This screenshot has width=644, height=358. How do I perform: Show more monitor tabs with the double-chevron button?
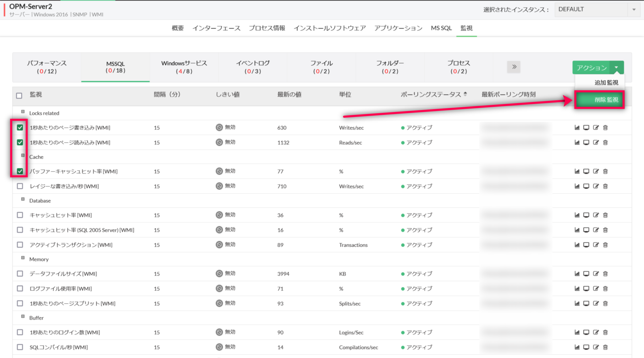(514, 67)
